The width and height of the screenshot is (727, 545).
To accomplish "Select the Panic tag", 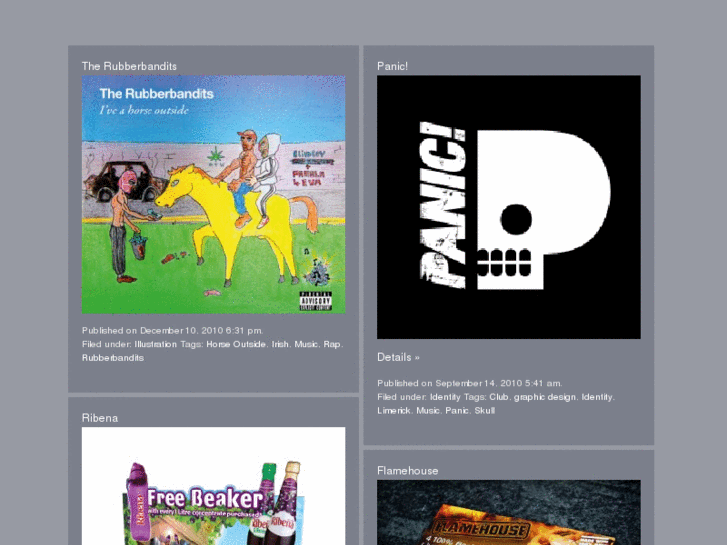I will pyautogui.click(x=457, y=410).
